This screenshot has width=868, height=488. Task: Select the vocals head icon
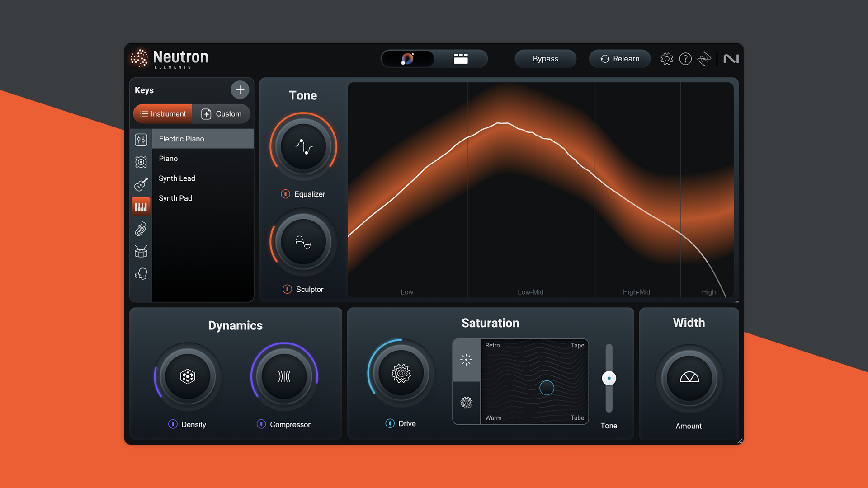141,274
